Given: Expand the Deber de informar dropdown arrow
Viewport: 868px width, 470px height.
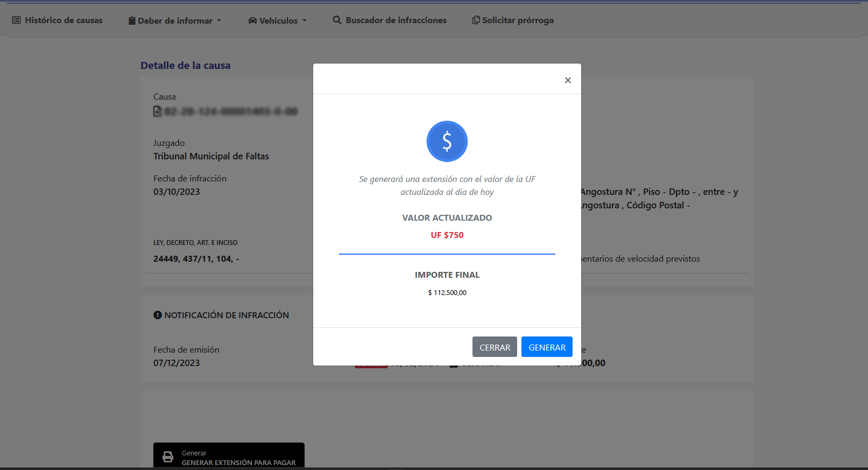Looking at the screenshot, I should pyautogui.click(x=219, y=21).
